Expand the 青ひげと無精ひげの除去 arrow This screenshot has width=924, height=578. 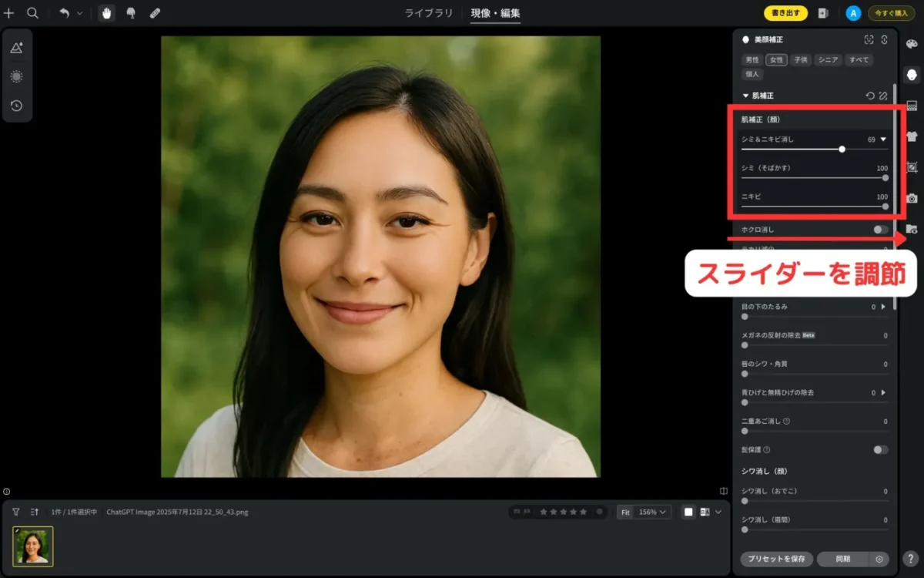click(x=883, y=393)
